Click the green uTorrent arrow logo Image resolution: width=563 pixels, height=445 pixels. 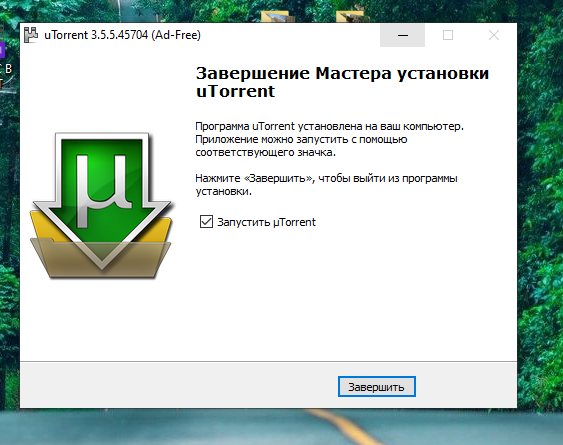click(x=102, y=205)
